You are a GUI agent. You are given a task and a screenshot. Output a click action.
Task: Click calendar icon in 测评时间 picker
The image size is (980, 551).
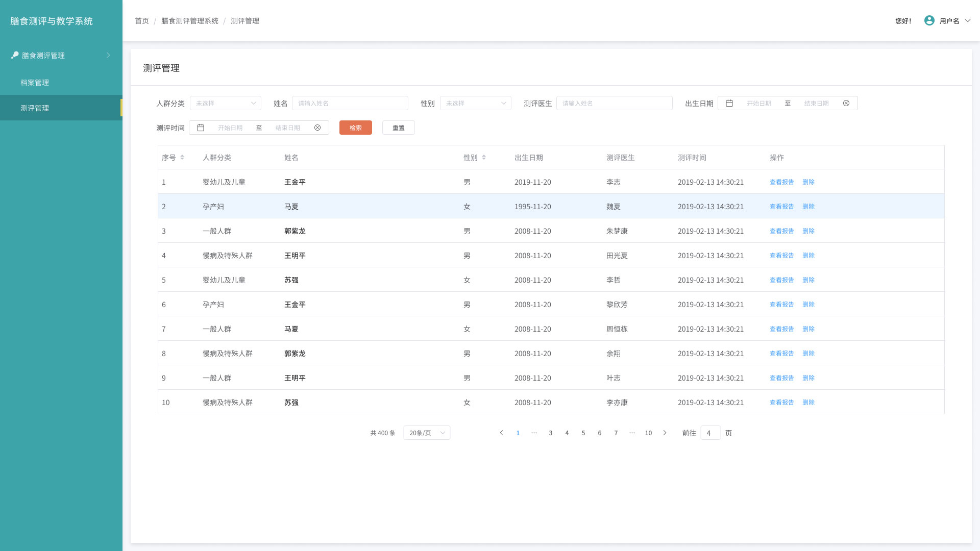[x=201, y=128]
